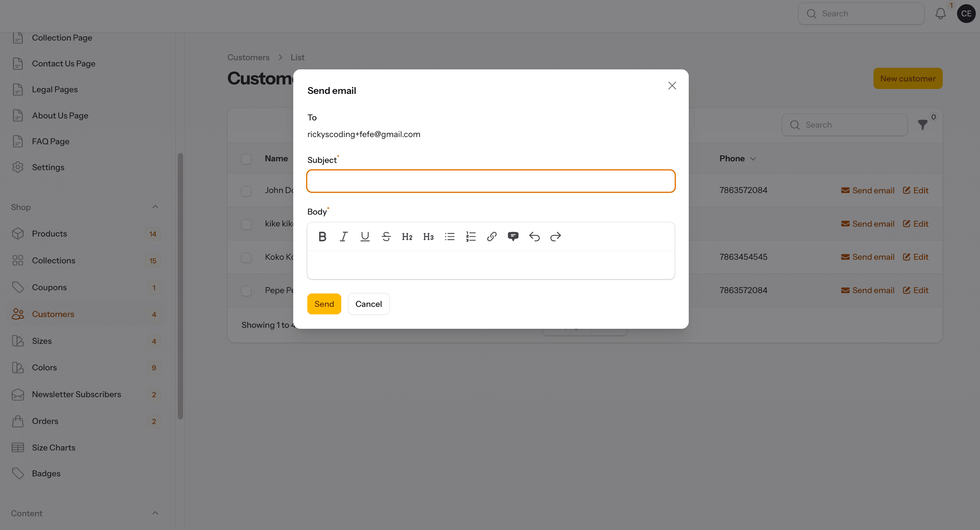Image resolution: width=980 pixels, height=530 pixels.
Task: Click the Customers people icon
Action: (18, 314)
